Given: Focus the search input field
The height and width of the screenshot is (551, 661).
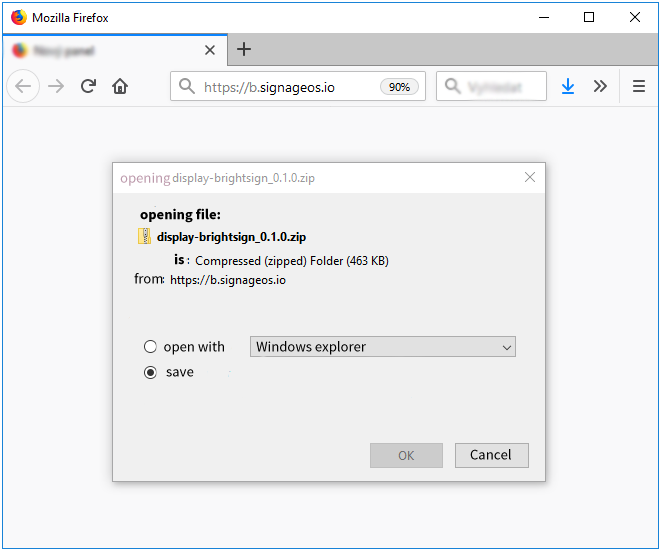Looking at the screenshot, I should pos(492,86).
